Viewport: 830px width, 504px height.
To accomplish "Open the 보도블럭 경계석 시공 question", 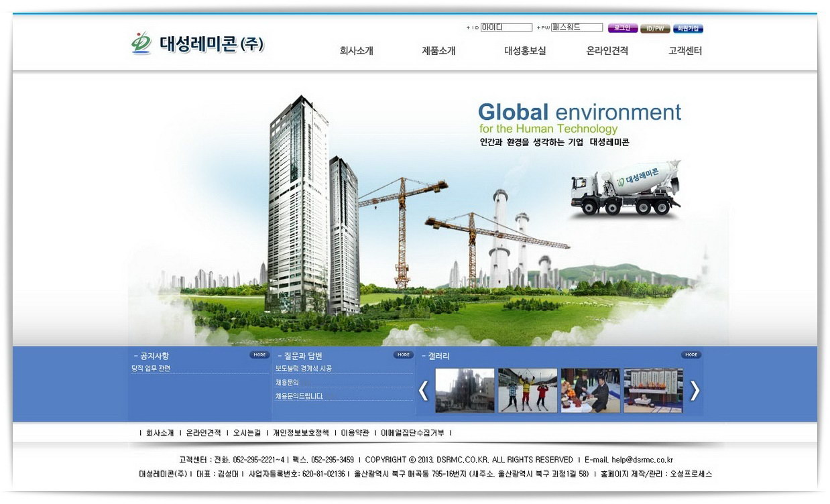I will 303,369.
